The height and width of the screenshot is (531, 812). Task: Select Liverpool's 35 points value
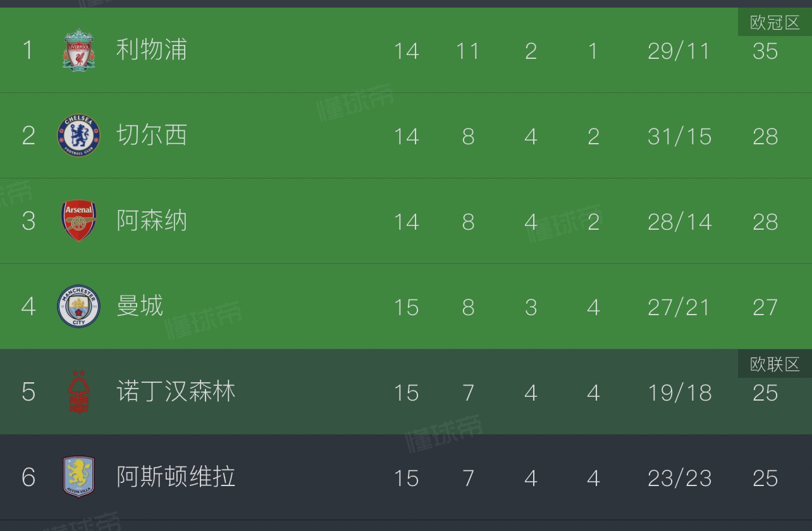(x=765, y=51)
